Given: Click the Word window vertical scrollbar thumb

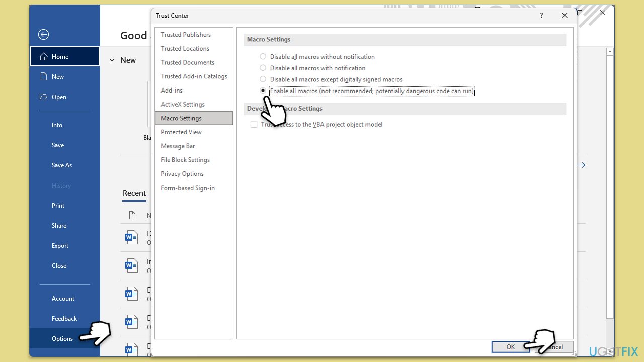Looking at the screenshot, I should tap(610, 186).
